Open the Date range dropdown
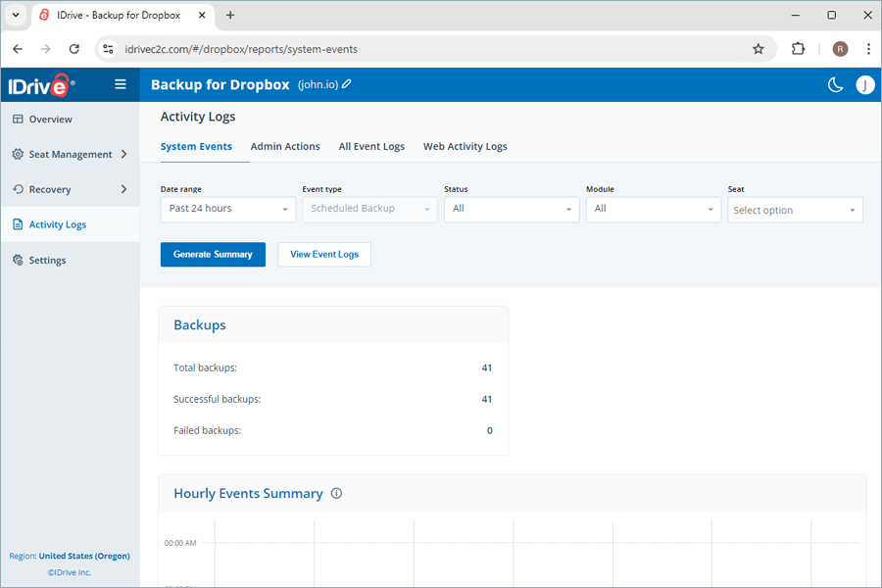882x588 pixels. tap(227, 209)
